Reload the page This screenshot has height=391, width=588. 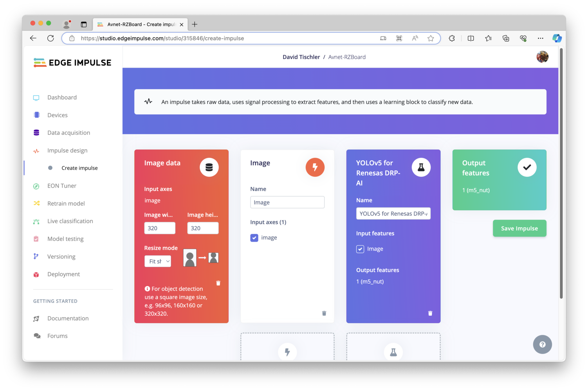[x=51, y=38]
